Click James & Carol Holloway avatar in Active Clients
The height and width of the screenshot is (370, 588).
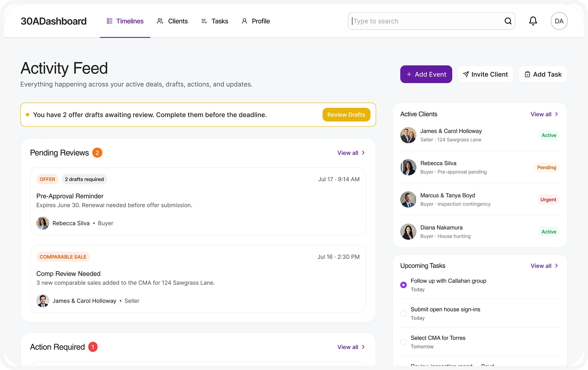pos(408,135)
